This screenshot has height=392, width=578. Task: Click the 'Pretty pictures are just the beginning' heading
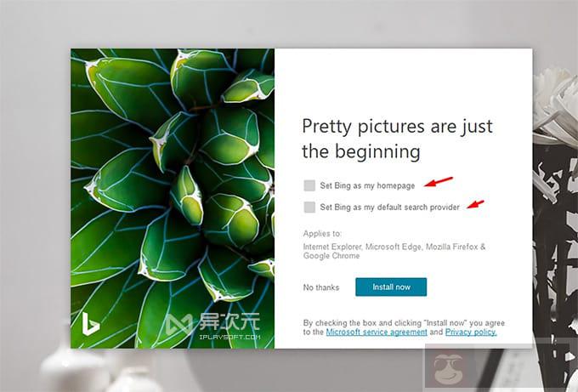click(397, 139)
